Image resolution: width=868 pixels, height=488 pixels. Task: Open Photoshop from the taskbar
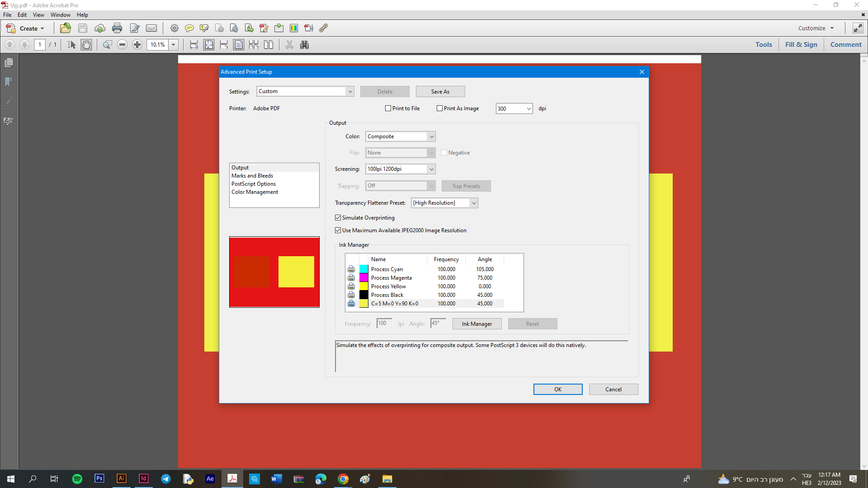point(99,479)
